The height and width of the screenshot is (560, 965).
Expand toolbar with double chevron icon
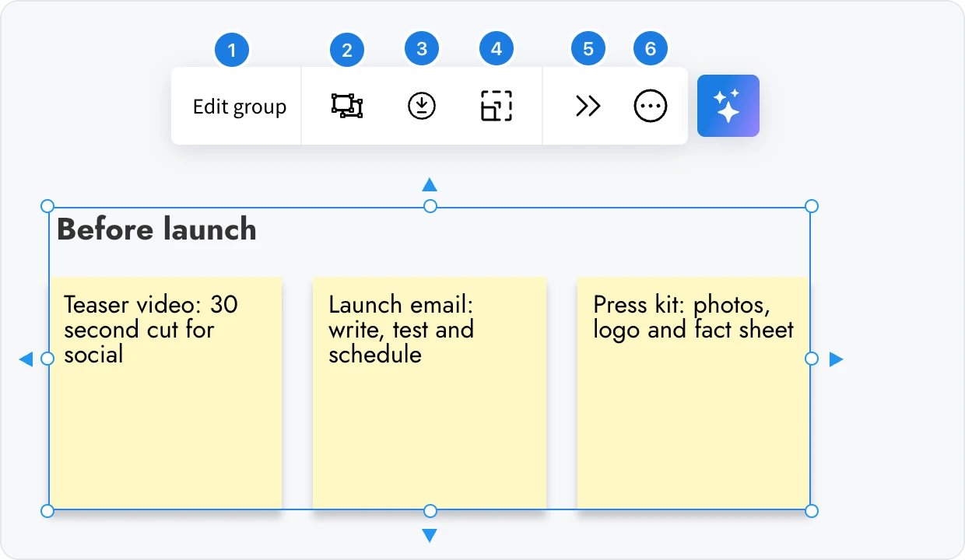click(x=588, y=106)
